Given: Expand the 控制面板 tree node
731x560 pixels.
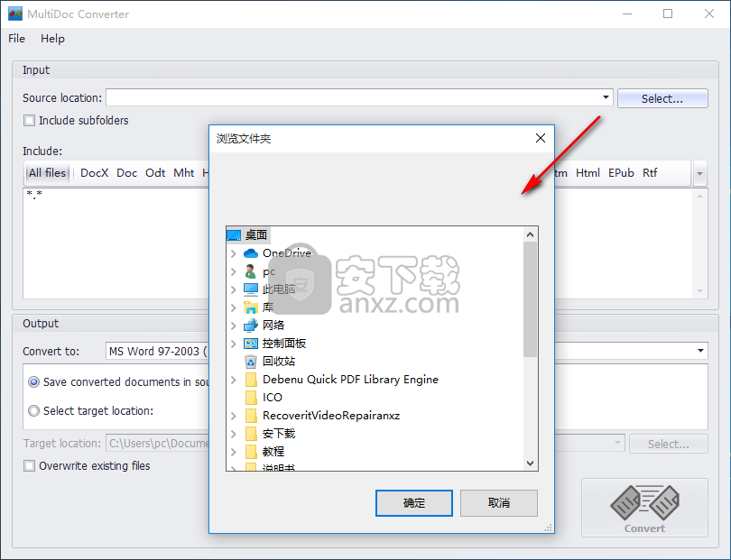Looking at the screenshot, I should pyautogui.click(x=234, y=344).
